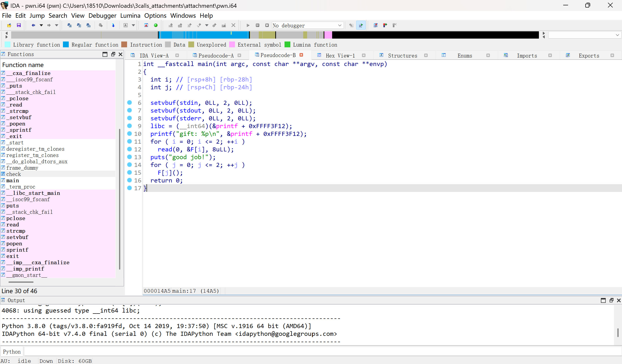Image resolution: width=622 pixels, height=364 pixels.
Task: Toggle breakpoint dot on line 10
Action: pyautogui.click(x=130, y=133)
